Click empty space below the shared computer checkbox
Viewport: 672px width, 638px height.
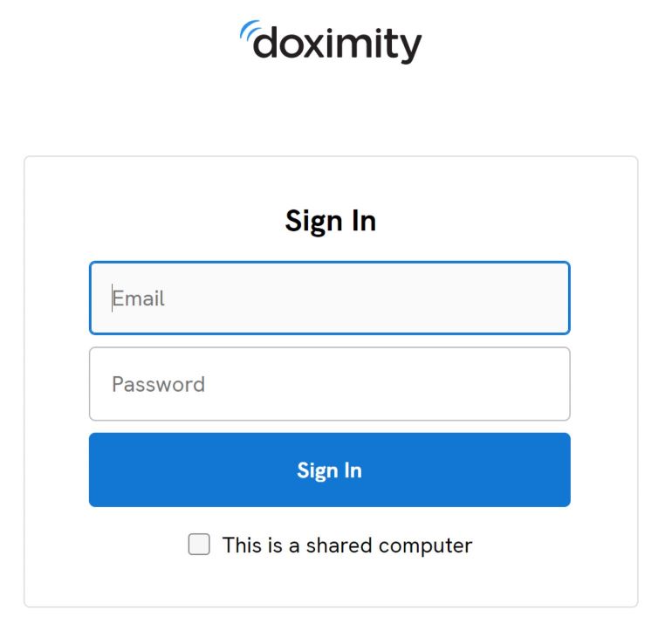[330, 584]
